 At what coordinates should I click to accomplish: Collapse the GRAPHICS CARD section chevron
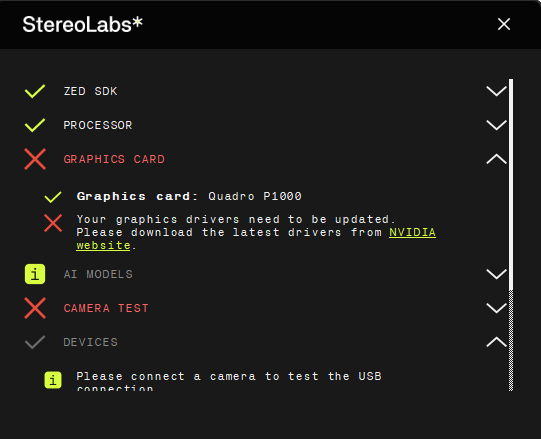(496, 159)
